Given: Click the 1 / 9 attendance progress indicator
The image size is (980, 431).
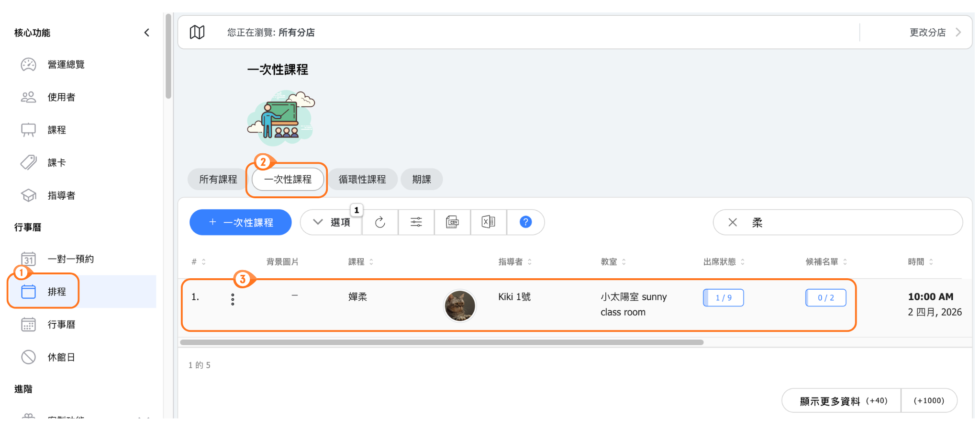Looking at the screenshot, I should (x=723, y=298).
